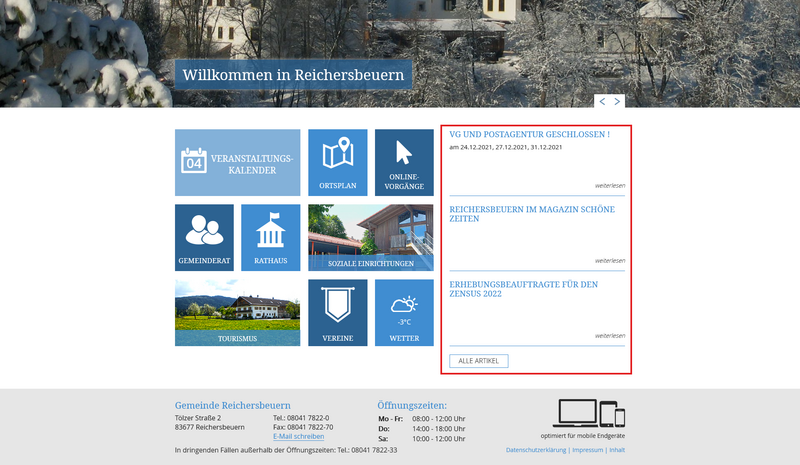Screen dimensions: 800x465
Task: Read Erhebungsbeauftragte für den Zensus 2022 article
Action: pos(523,289)
